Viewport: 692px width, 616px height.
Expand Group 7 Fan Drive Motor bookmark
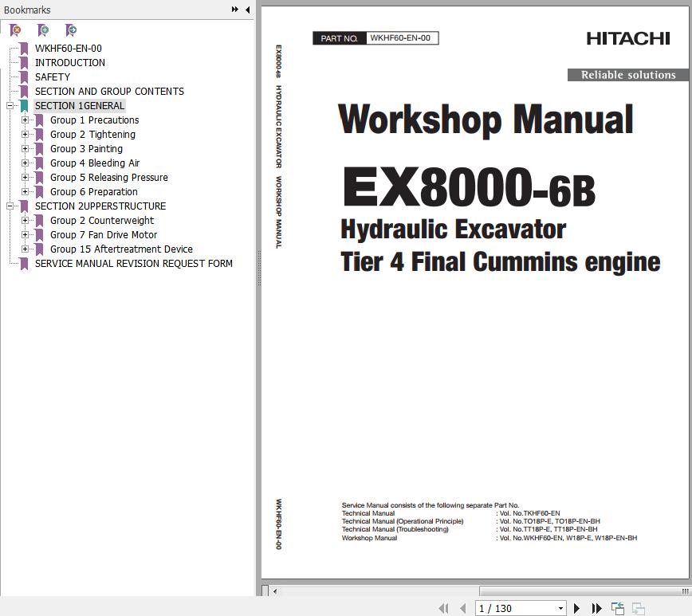(x=26, y=235)
